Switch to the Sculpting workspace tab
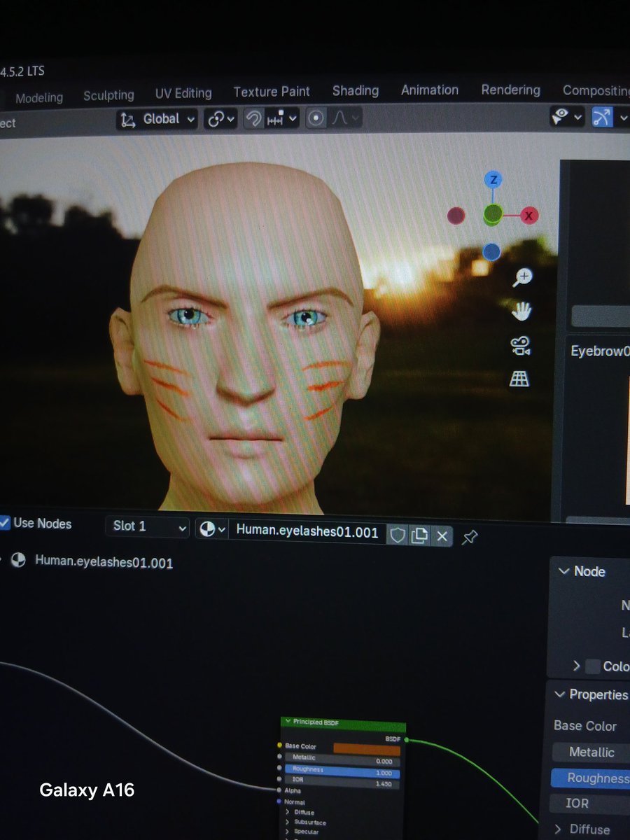This screenshot has width=630, height=840. 108,95
